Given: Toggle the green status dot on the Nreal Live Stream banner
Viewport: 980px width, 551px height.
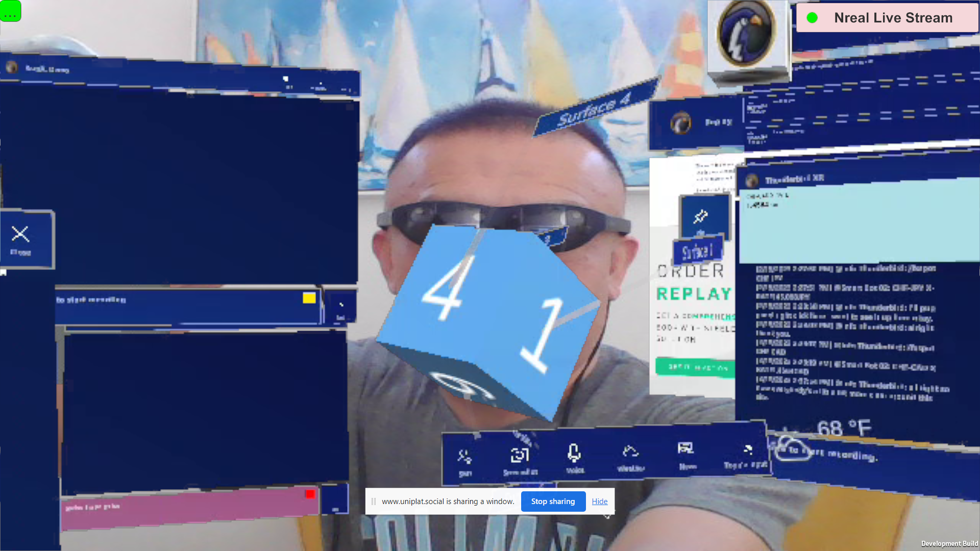Looking at the screenshot, I should pyautogui.click(x=813, y=17).
